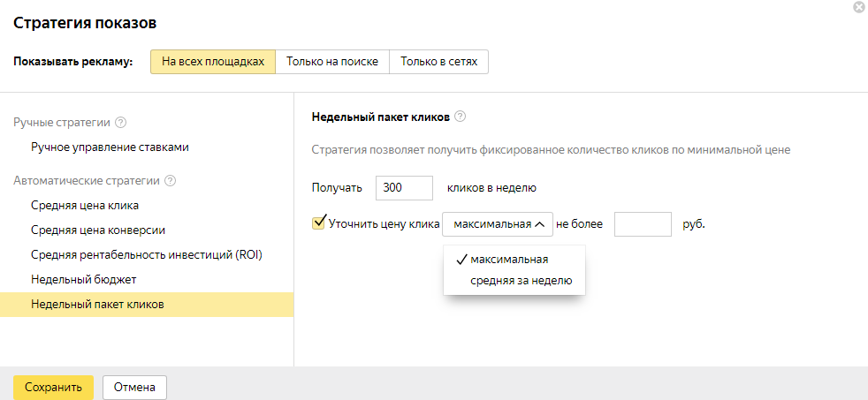
Task: Select средняя за неделю option
Action: (521, 281)
